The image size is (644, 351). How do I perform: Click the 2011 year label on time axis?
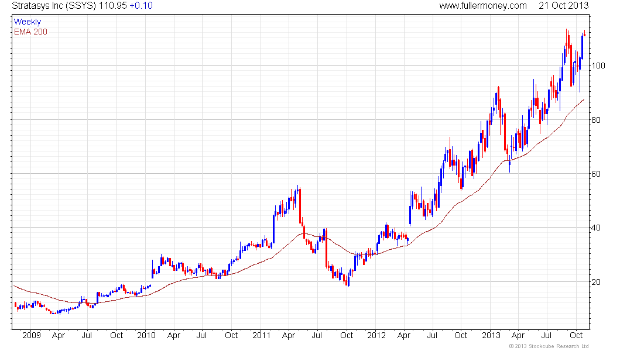pyautogui.click(x=261, y=335)
